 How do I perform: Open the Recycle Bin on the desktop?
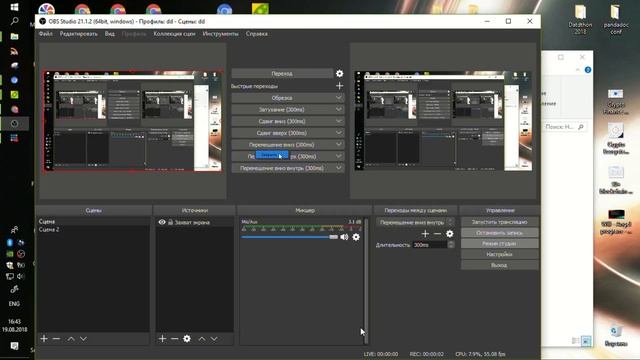[616, 336]
